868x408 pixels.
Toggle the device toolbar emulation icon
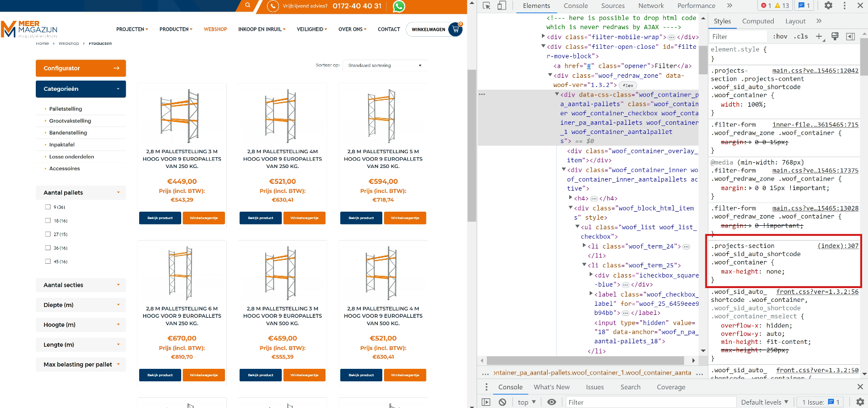click(502, 6)
